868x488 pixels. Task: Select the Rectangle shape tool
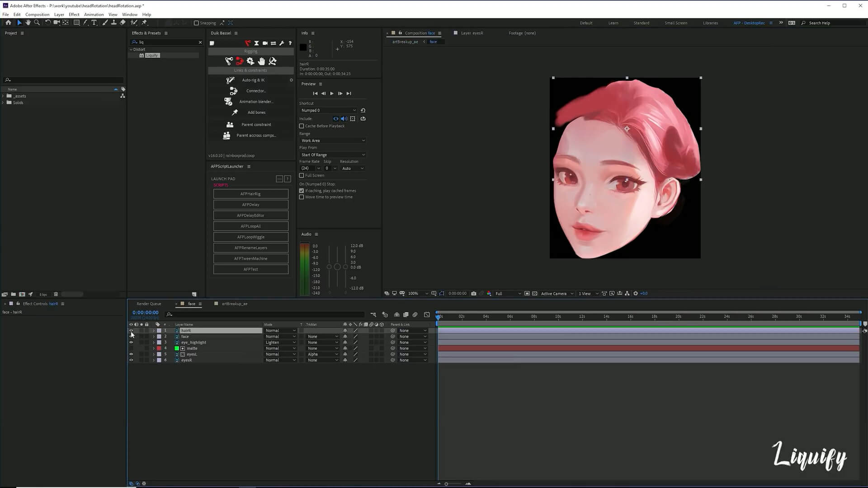[x=76, y=23]
